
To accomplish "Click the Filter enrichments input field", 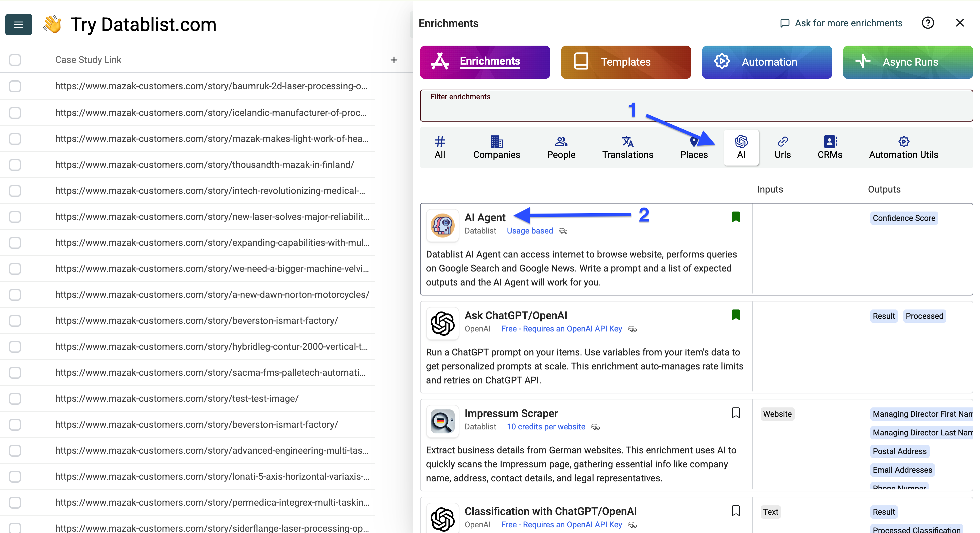I will (x=696, y=106).
